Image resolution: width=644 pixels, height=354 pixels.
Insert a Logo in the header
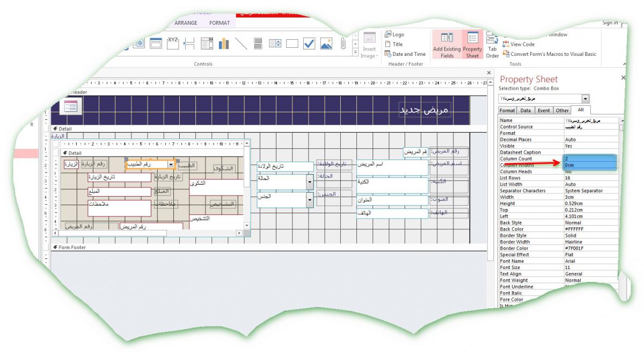click(394, 34)
